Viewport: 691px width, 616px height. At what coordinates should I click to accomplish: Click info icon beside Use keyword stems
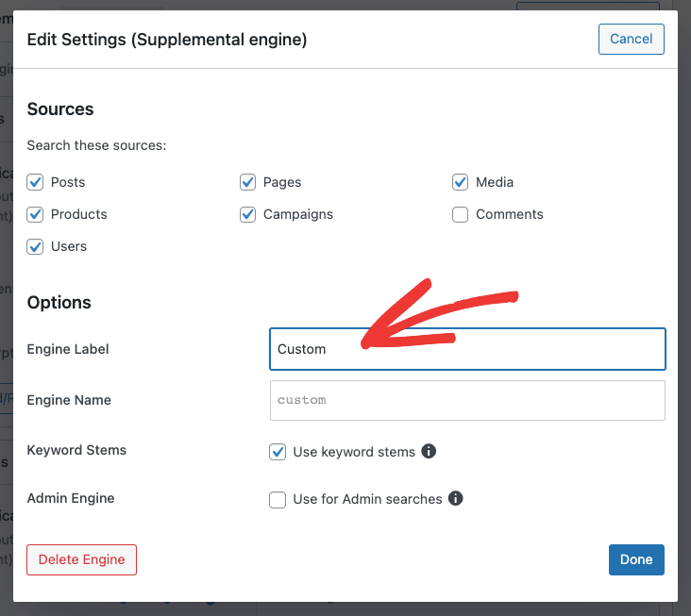tap(429, 452)
